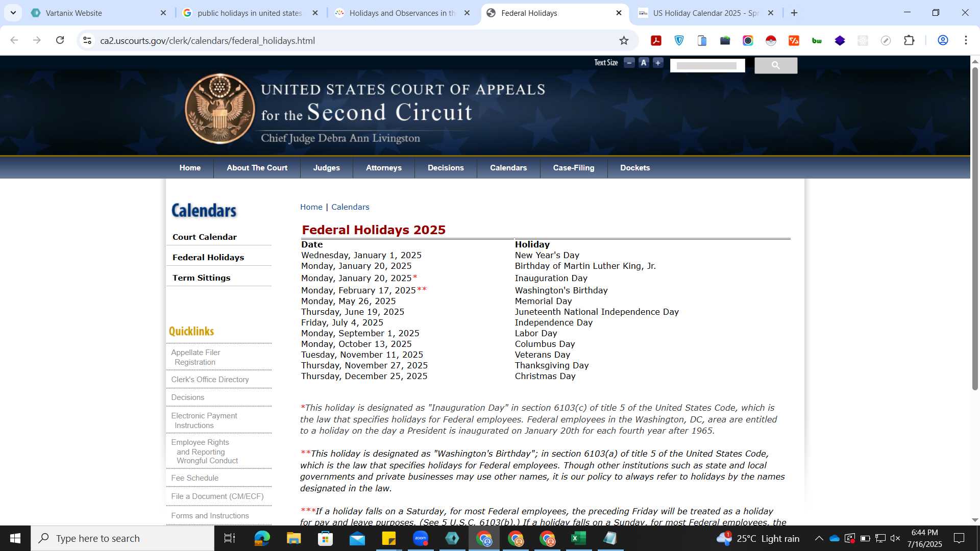Open Appellate Filer Registration quicklink
The image size is (980, 551).
tap(195, 357)
